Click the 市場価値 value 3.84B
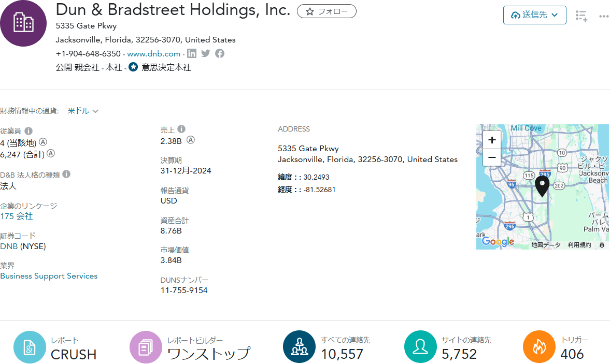Screen dimensions: 610x364 (x=171, y=260)
